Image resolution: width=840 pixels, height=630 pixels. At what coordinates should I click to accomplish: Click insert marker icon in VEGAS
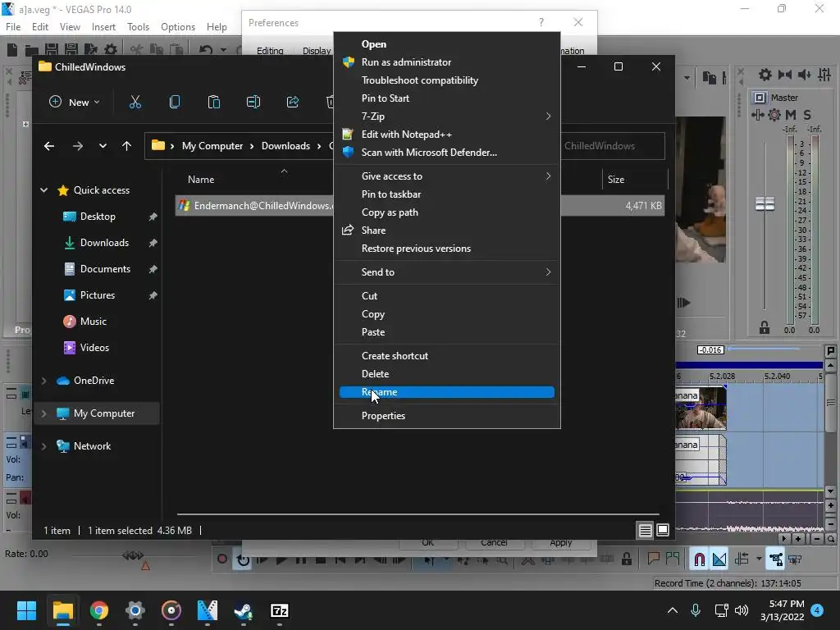(653, 559)
